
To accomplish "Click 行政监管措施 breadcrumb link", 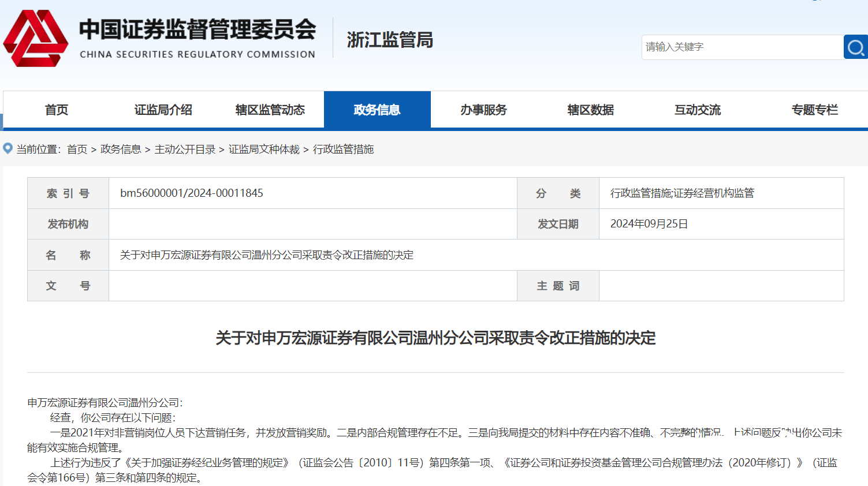I will pyautogui.click(x=343, y=149).
